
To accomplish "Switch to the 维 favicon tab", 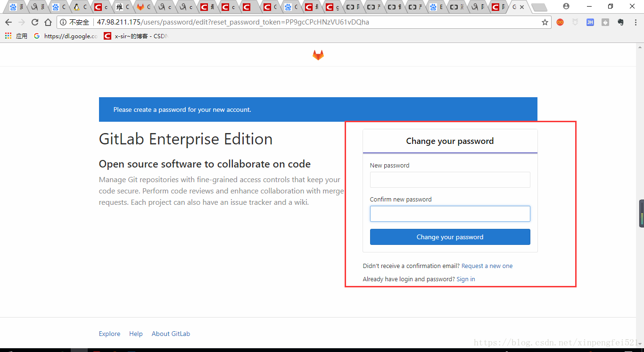I will click(x=122, y=7).
